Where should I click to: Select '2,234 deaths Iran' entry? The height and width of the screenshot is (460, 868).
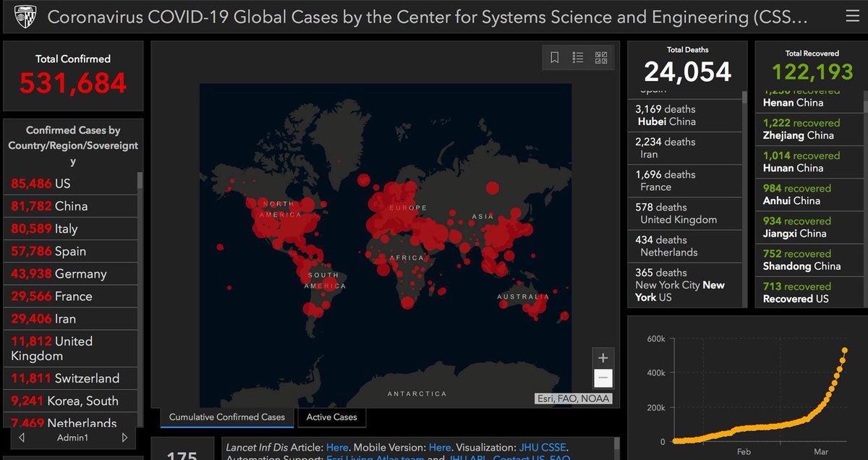click(685, 148)
